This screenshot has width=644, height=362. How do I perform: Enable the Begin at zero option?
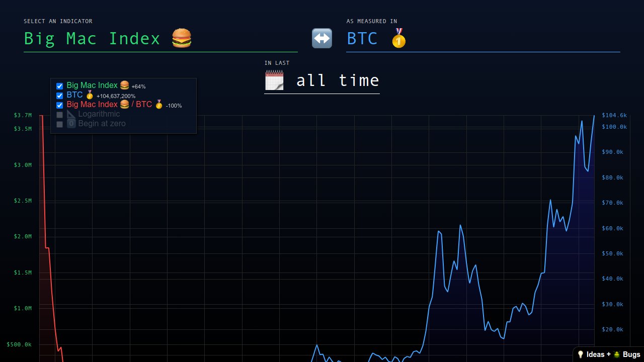pyautogui.click(x=59, y=124)
